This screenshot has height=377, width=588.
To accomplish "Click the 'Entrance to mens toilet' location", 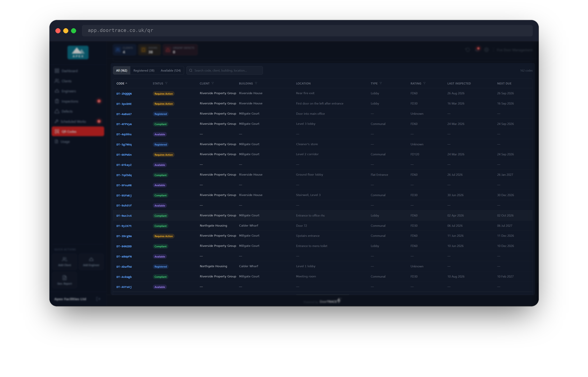I will point(312,246).
